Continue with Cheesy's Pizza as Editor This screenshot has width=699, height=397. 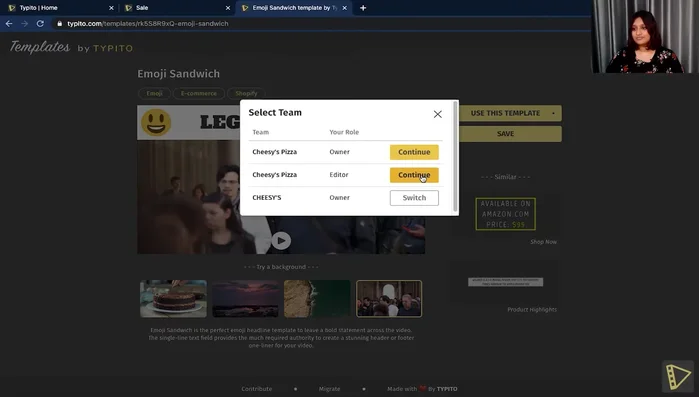coord(414,175)
